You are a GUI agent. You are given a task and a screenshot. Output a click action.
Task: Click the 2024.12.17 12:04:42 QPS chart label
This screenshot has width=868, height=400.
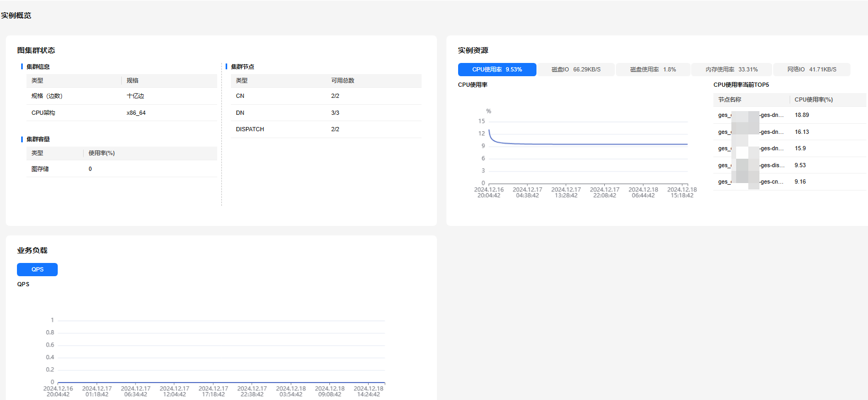coord(175,392)
